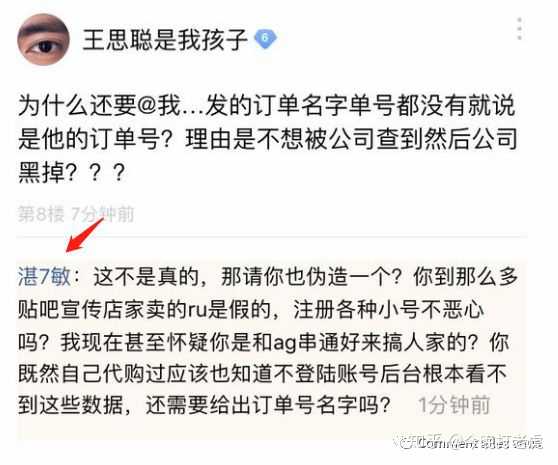Click reply line mentioning ag串通
Screen dimensions: 558x465
tap(263, 343)
